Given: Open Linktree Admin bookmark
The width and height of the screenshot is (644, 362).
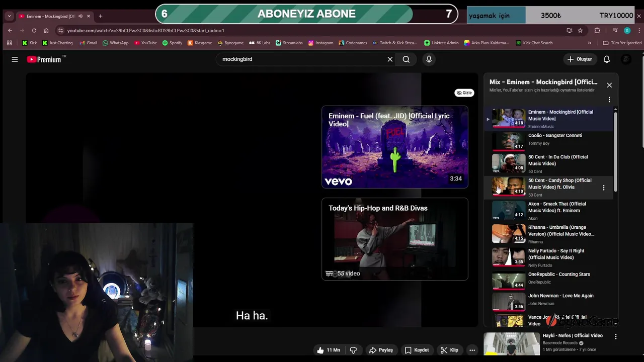Looking at the screenshot, I should click(441, 43).
